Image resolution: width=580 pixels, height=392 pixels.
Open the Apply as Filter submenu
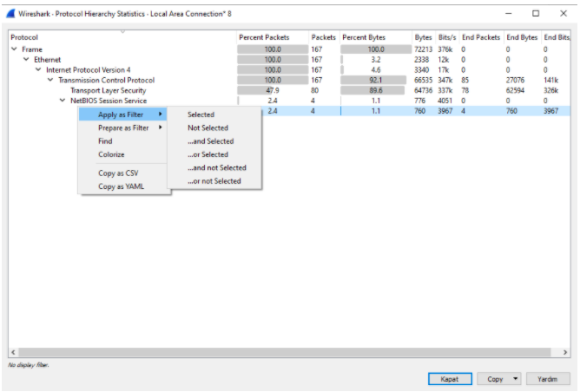point(122,114)
